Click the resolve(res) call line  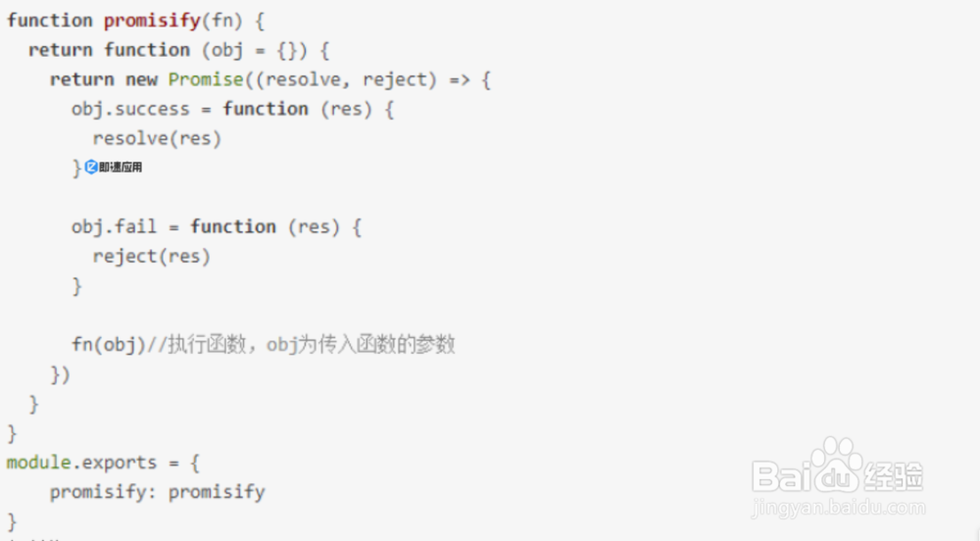point(157,138)
